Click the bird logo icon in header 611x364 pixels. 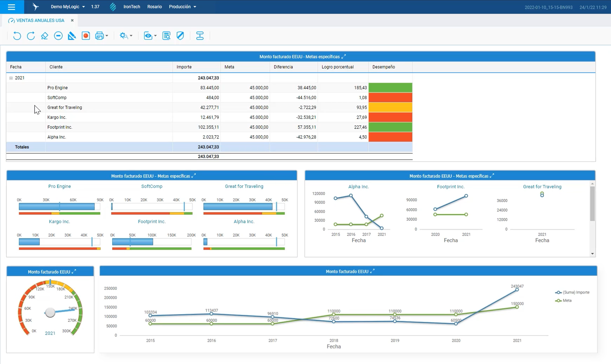pos(36,7)
